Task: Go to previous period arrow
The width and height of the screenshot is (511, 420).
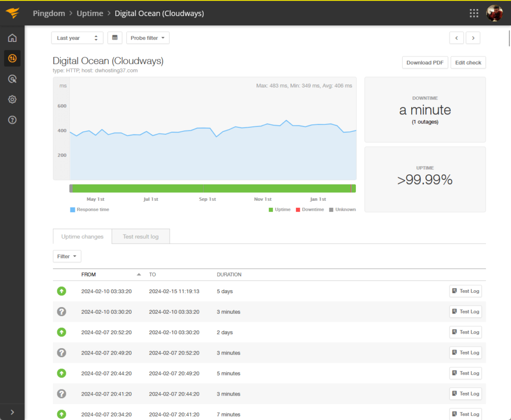Action: [457, 38]
